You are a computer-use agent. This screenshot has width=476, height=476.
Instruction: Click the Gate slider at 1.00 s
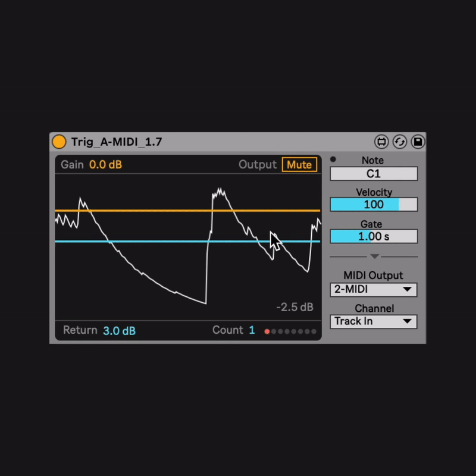(374, 236)
